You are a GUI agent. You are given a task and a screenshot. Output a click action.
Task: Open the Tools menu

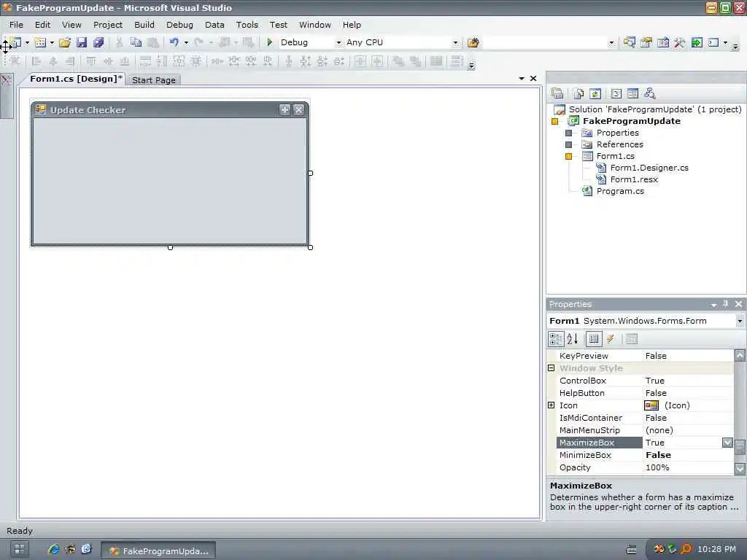(247, 25)
